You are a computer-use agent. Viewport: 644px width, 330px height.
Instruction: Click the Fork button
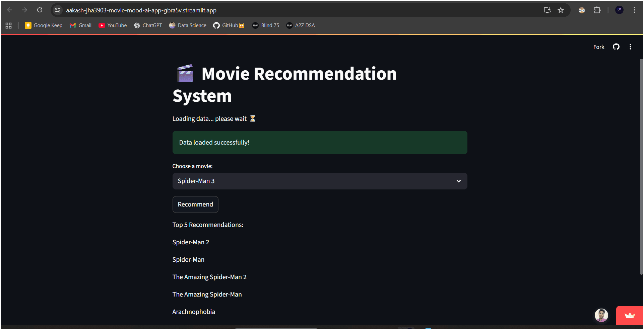tap(598, 47)
